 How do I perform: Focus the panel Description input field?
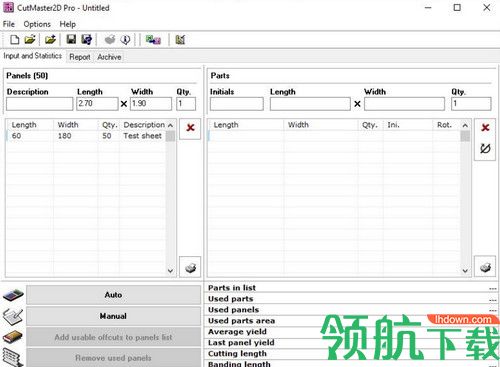39,104
